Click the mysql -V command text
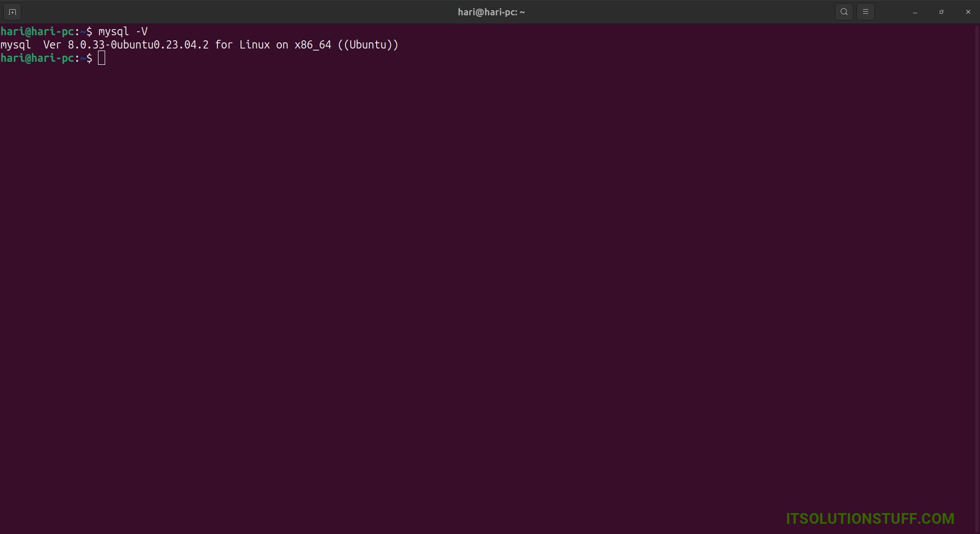This screenshot has width=980, height=534. tap(122, 31)
